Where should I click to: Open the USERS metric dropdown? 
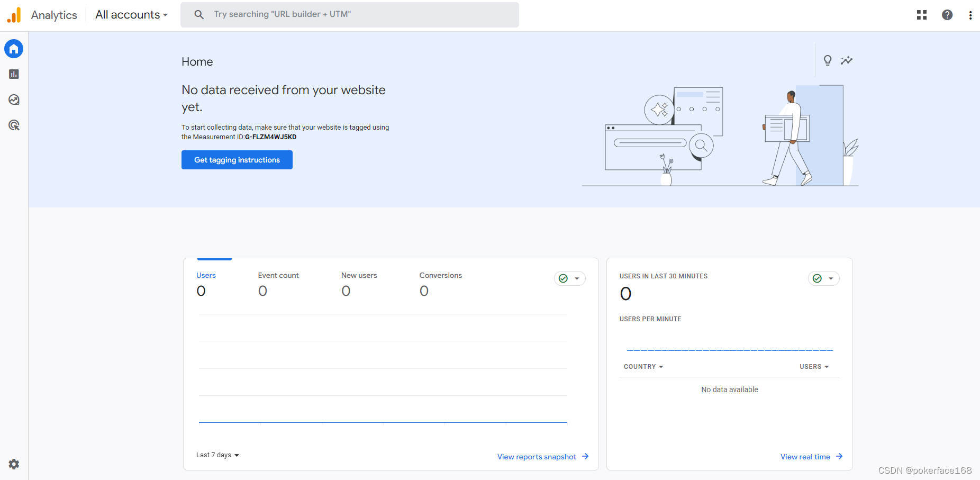(814, 367)
